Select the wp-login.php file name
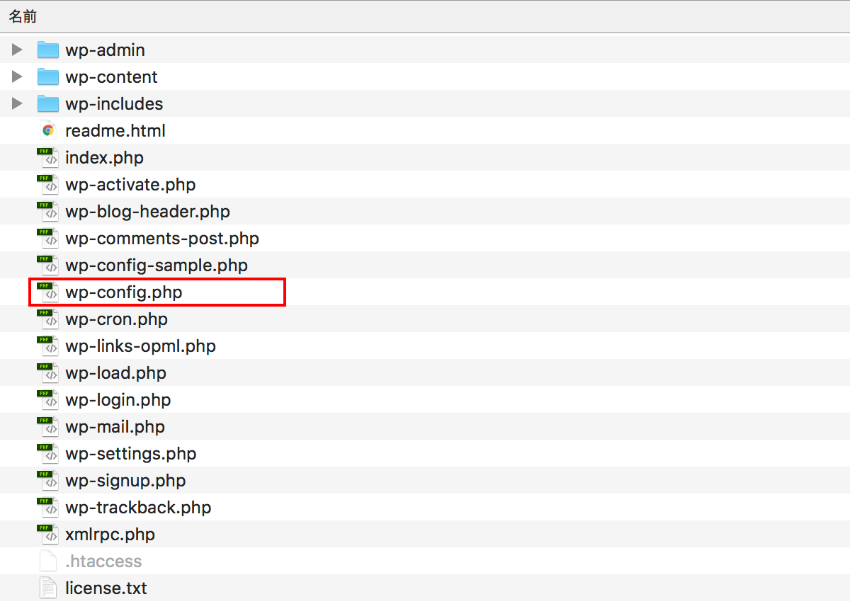Image resolution: width=850 pixels, height=616 pixels. (118, 400)
